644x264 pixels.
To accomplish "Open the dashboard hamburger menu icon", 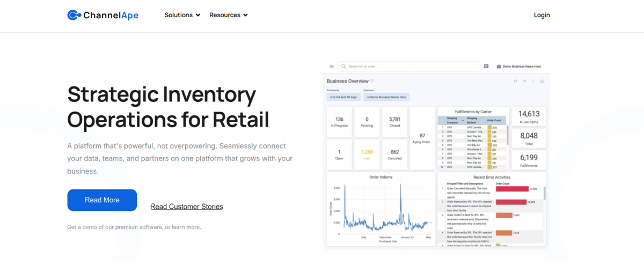I will (332, 67).
